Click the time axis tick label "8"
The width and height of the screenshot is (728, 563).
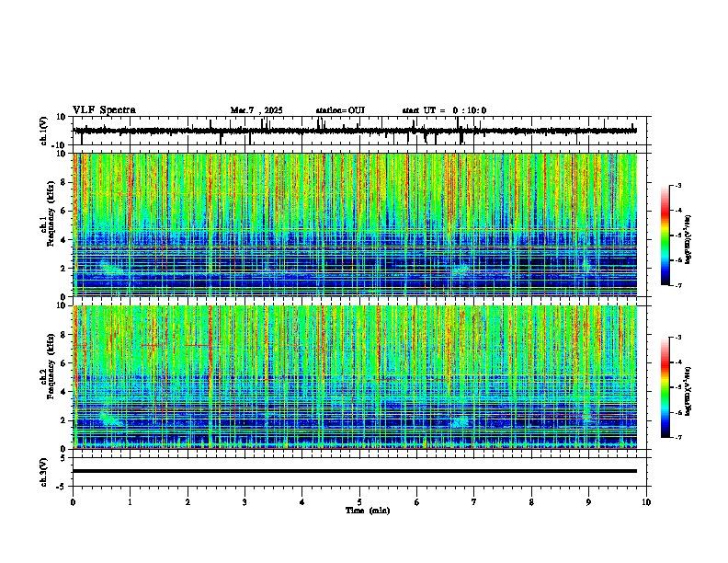pyautogui.click(x=531, y=502)
